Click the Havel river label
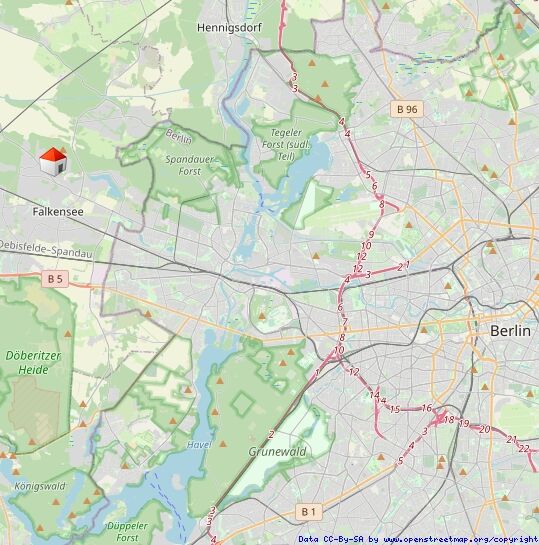This screenshot has width=539, height=545. [199, 445]
